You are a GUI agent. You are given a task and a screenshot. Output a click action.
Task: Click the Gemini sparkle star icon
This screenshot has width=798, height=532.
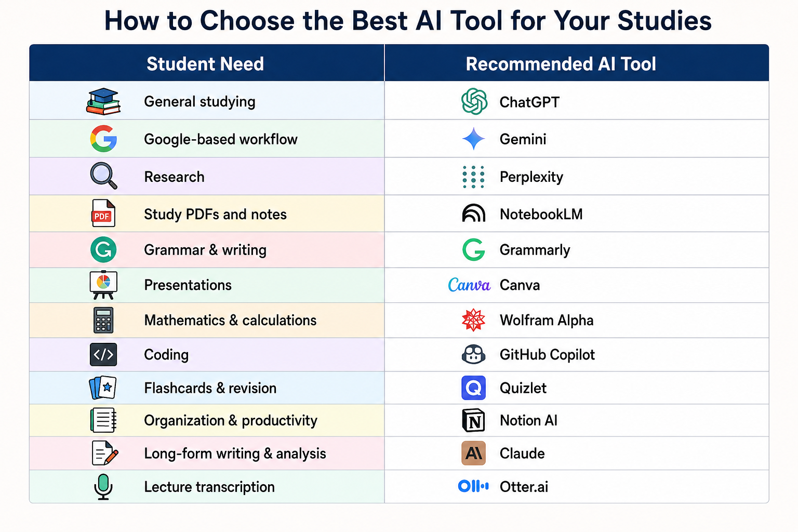[473, 139]
